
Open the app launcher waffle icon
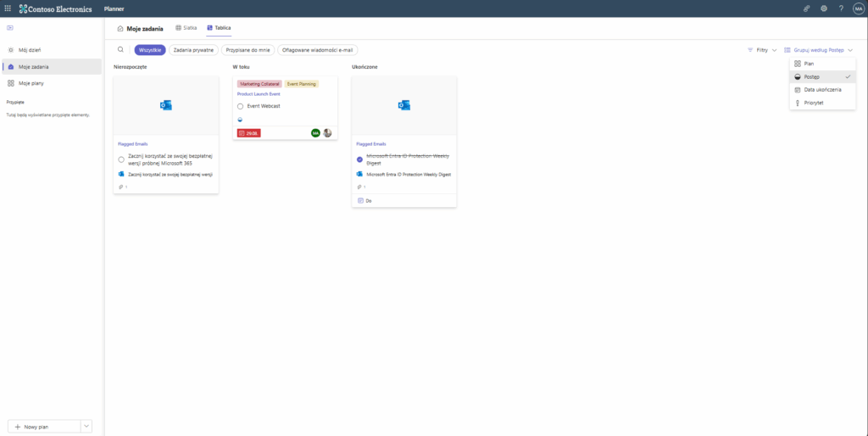[x=8, y=8]
